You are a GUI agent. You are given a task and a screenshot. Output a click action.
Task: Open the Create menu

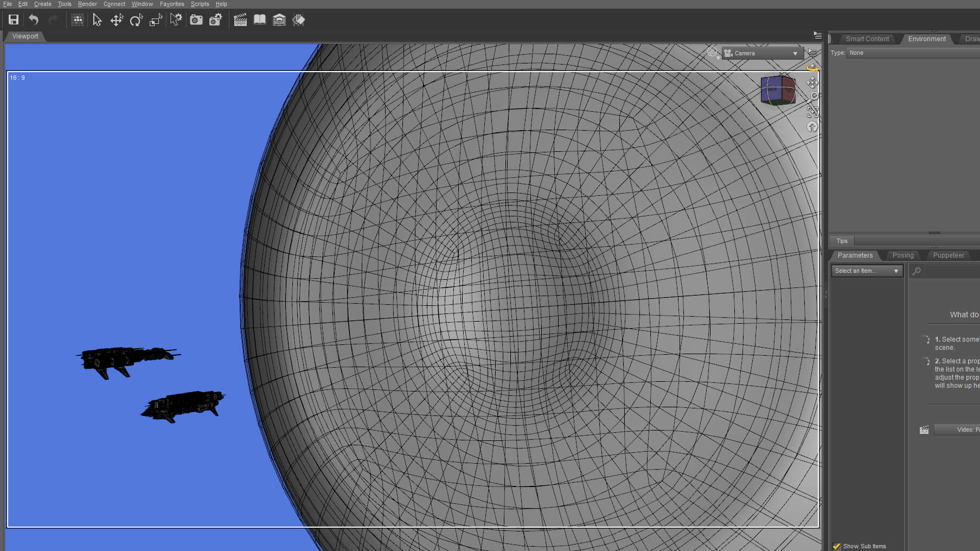[x=43, y=4]
